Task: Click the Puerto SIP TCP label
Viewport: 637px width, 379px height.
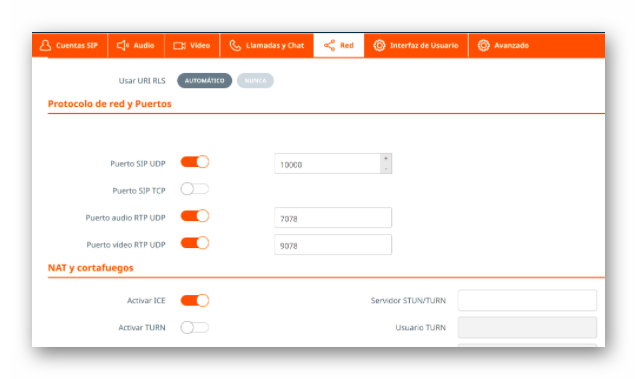Action: click(139, 191)
